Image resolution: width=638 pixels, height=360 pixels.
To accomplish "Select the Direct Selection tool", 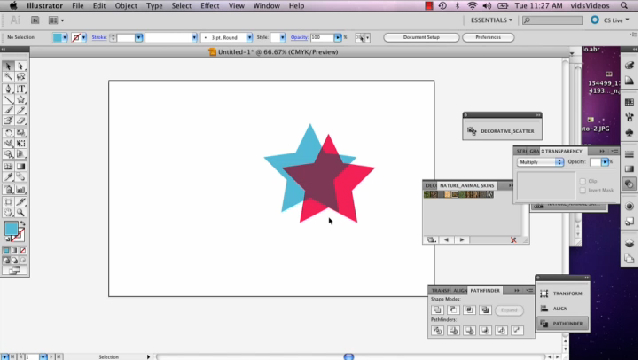I will click(21, 66).
